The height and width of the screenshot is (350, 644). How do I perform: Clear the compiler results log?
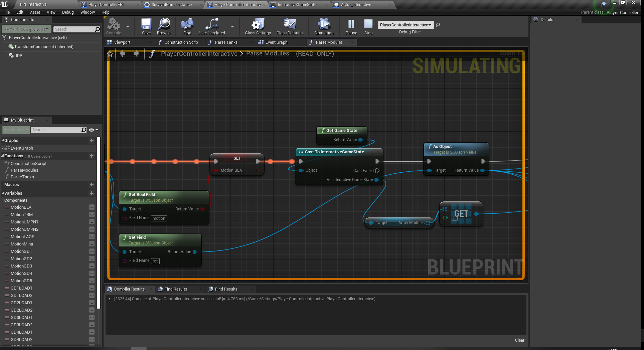pos(519,340)
